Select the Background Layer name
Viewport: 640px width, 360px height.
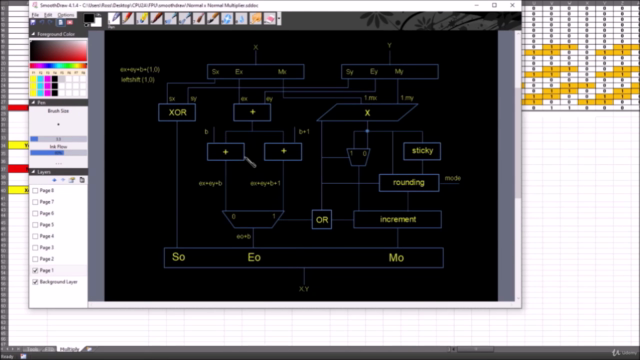point(58,282)
